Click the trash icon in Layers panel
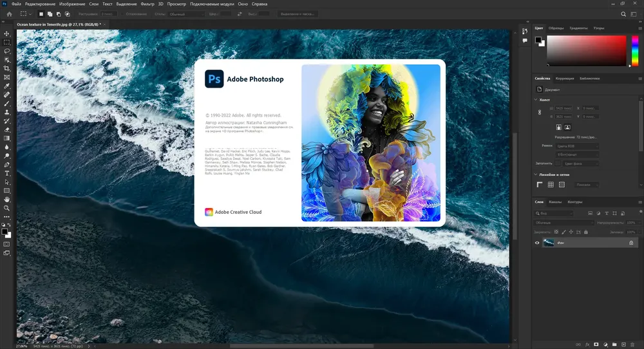This screenshot has width=644, height=349. click(632, 344)
